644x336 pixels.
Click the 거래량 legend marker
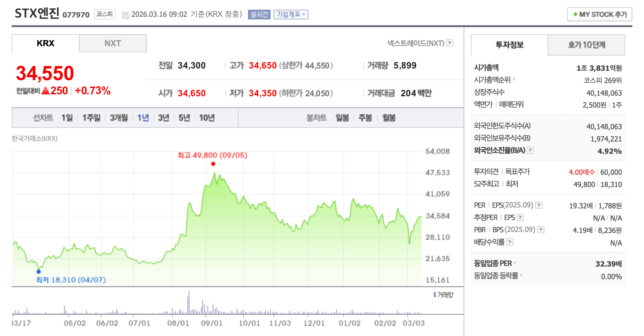435,295
